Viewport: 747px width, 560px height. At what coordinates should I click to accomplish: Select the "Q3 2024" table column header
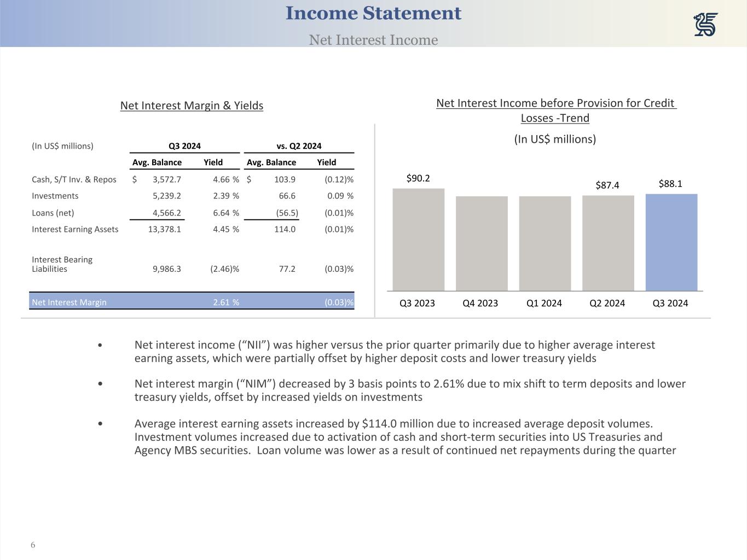pos(185,146)
